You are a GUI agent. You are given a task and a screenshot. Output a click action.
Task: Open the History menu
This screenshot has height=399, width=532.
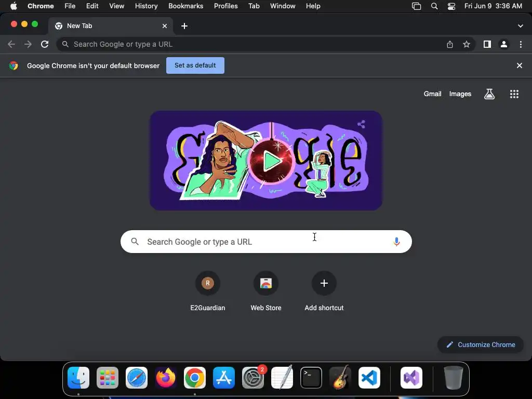pos(146,6)
